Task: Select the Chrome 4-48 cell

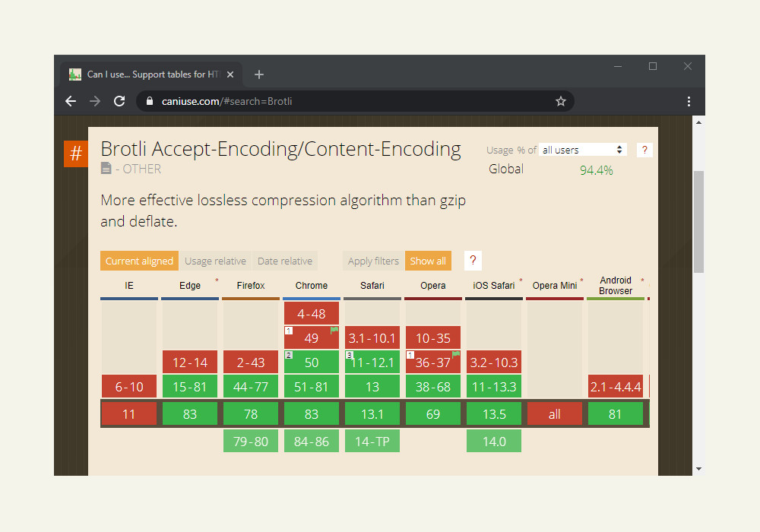Action: (312, 313)
